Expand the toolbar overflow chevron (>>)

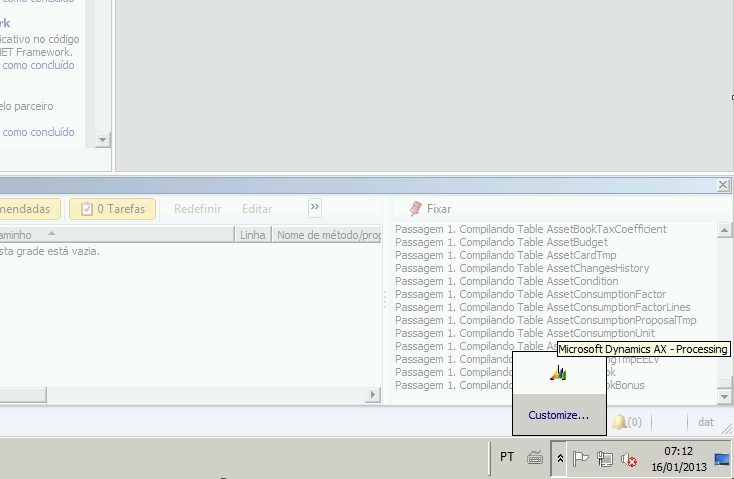tap(315, 207)
